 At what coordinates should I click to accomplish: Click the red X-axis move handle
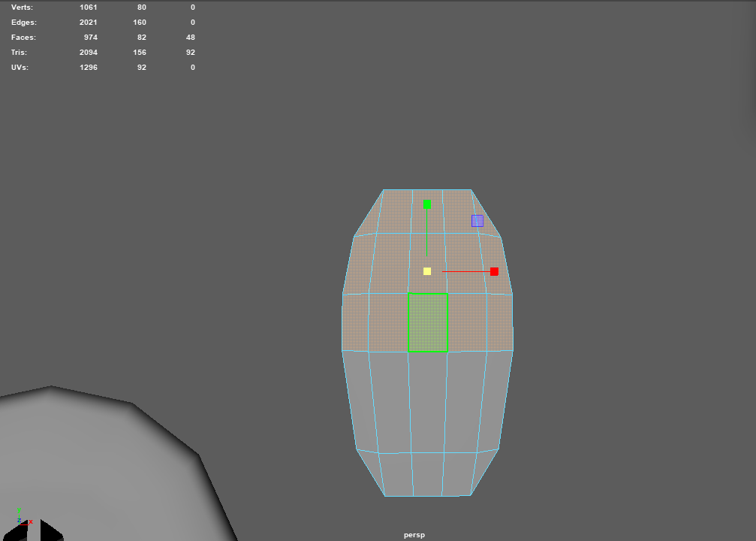tap(494, 271)
